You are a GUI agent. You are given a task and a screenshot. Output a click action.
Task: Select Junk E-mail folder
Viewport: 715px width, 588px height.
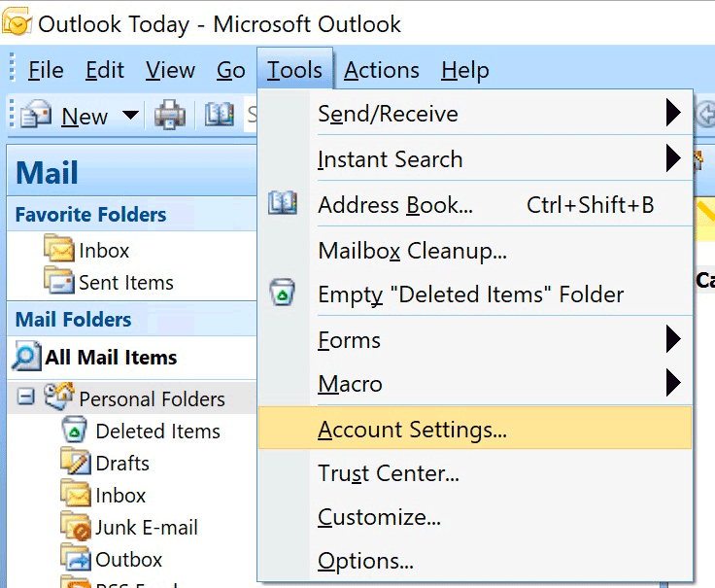tap(147, 528)
